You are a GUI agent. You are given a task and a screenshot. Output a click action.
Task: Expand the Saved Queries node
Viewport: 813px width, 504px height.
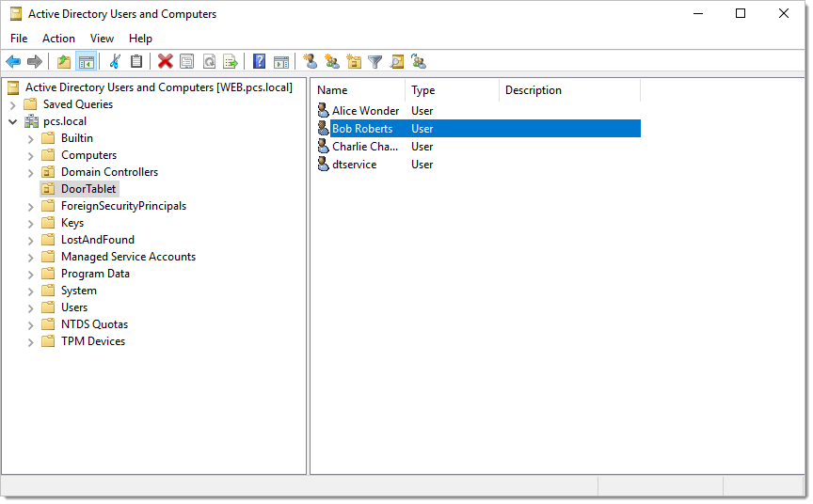(x=13, y=105)
